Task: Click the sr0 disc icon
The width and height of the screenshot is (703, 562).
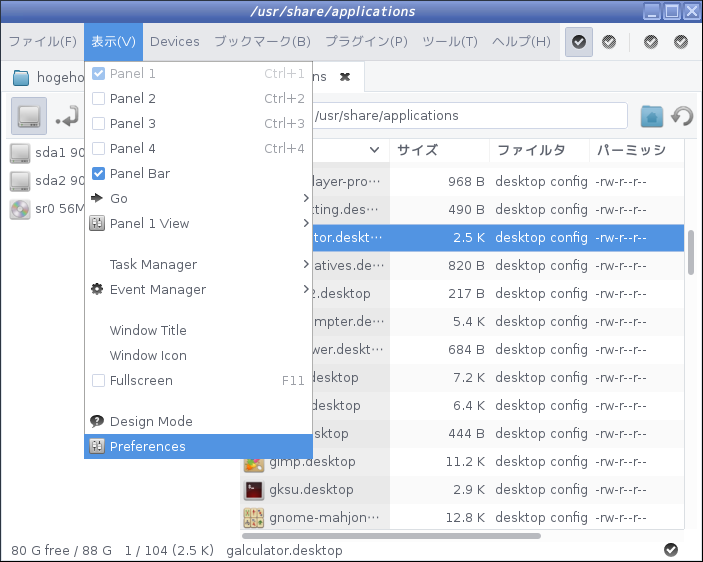Action: [x=20, y=209]
